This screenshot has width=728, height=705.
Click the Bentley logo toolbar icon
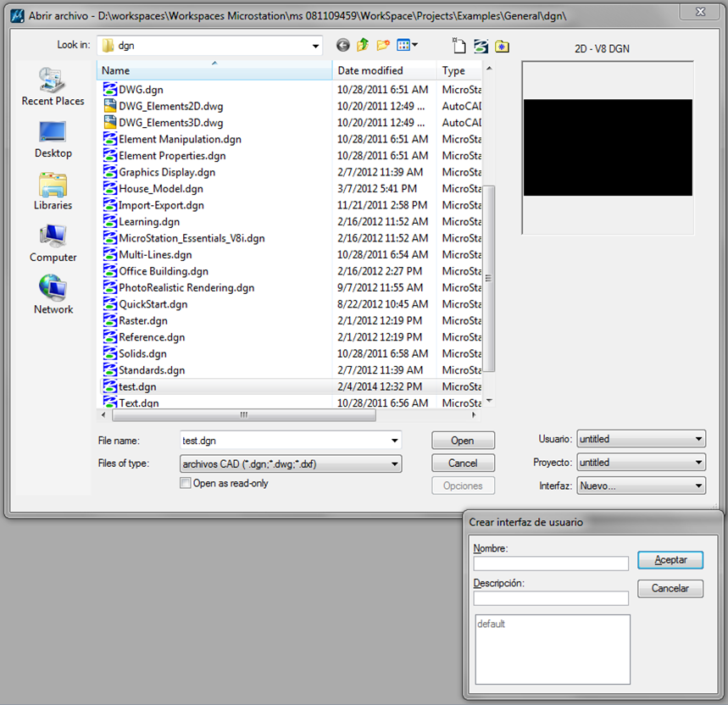(481, 46)
